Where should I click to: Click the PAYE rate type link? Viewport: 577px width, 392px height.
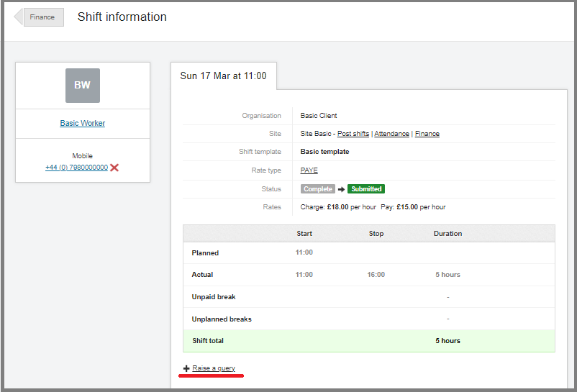coord(309,170)
